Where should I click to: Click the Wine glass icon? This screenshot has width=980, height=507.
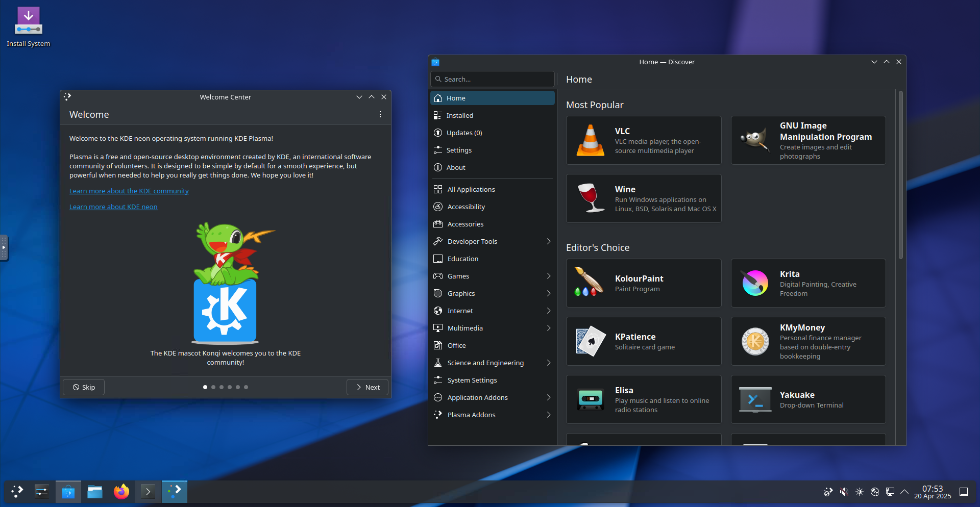click(591, 198)
